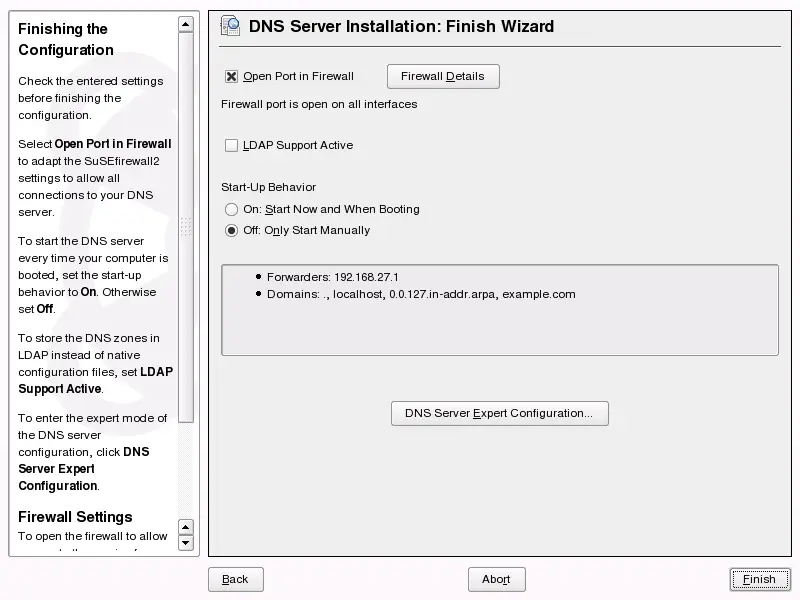800x600 pixels.
Task: Click the Finishing the Configuration heading
Action: click(x=62, y=39)
